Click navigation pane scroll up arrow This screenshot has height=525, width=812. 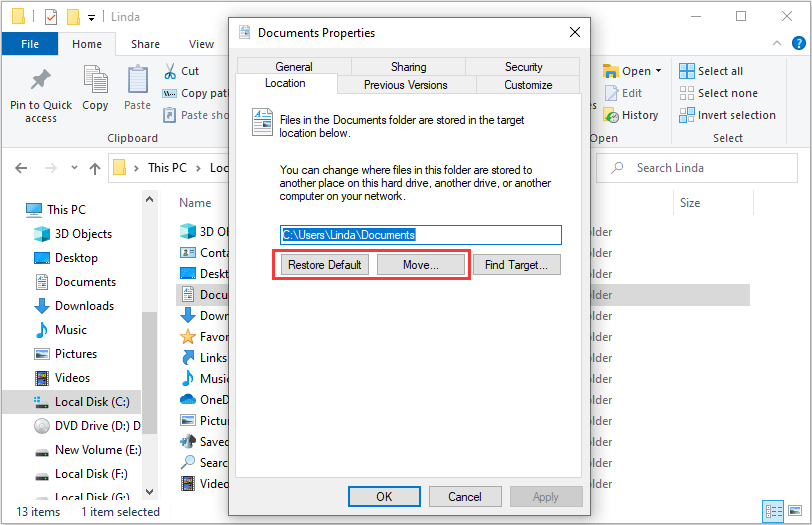point(150,199)
